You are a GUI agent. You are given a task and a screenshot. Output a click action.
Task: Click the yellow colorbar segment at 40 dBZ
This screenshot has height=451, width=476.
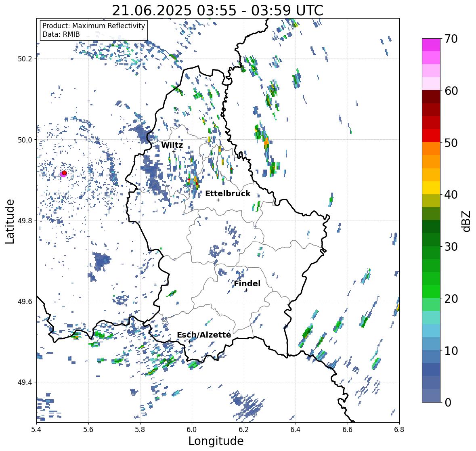pyautogui.click(x=431, y=188)
